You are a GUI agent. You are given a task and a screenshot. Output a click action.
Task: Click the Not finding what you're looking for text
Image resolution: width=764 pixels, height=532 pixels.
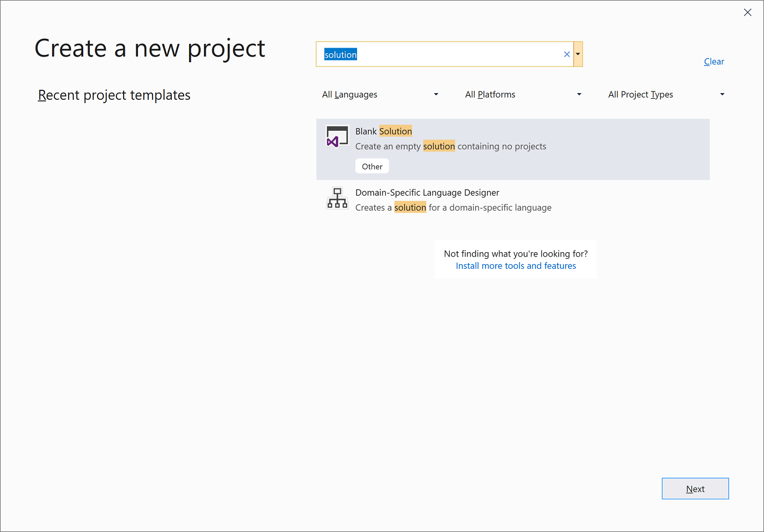click(516, 253)
